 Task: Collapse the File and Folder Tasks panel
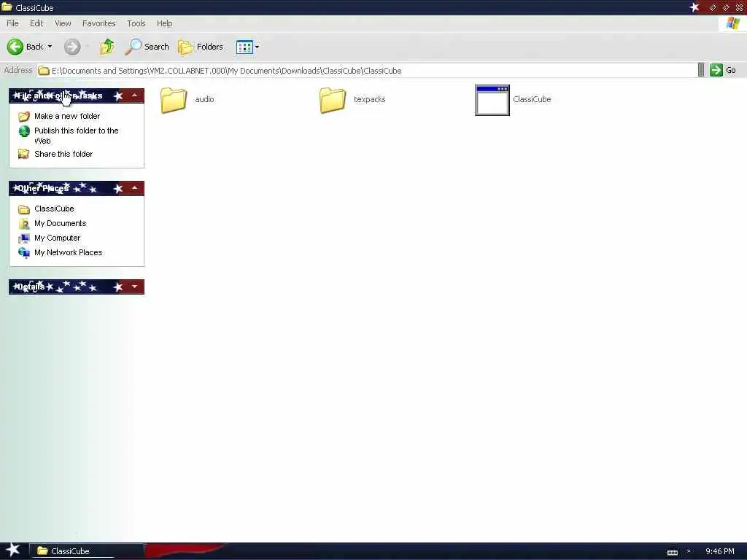135,96
